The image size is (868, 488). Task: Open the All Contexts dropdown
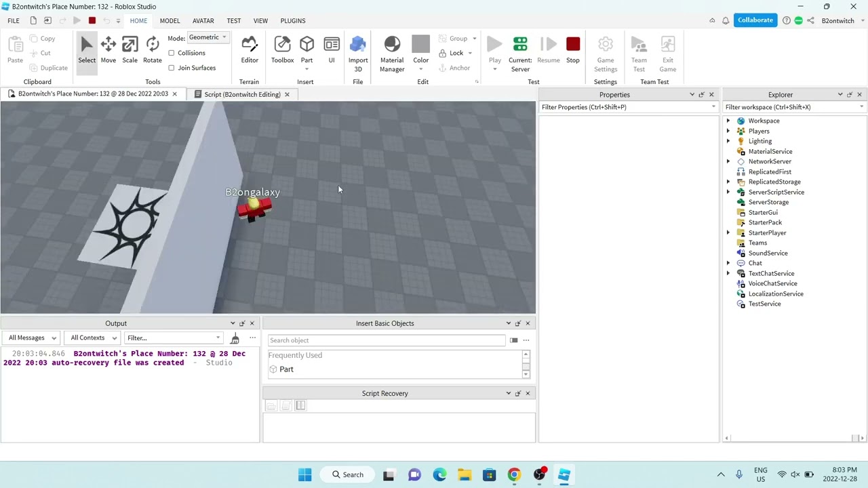[94, 338]
